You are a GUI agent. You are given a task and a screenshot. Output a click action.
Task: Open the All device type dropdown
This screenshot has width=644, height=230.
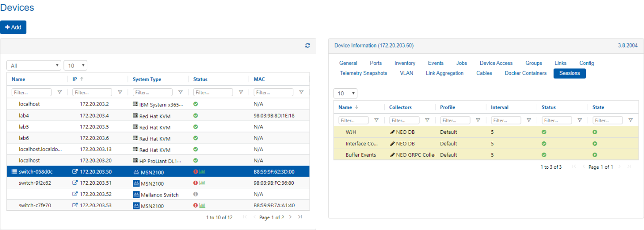tap(34, 66)
